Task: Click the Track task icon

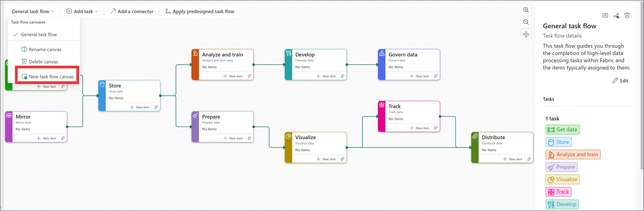Action: (x=382, y=105)
